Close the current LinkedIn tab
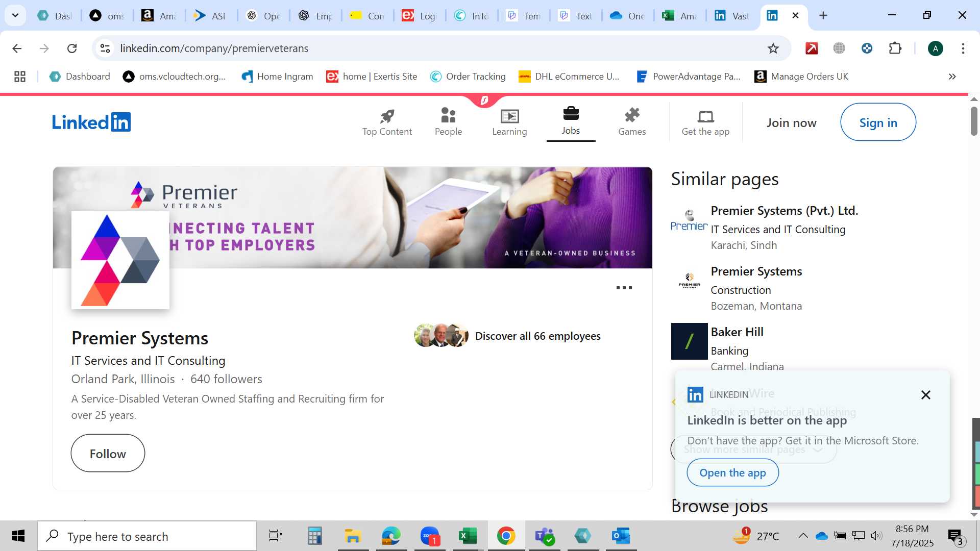This screenshot has height=551, width=980. coord(795,15)
